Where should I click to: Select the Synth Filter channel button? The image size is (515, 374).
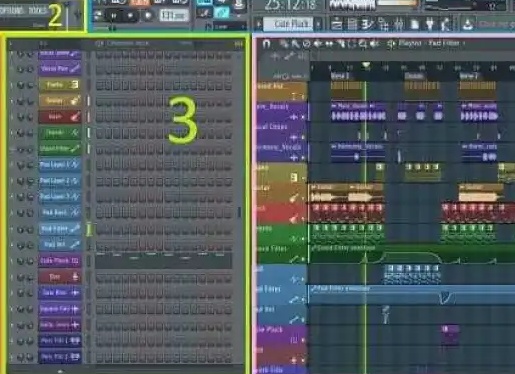(60, 148)
